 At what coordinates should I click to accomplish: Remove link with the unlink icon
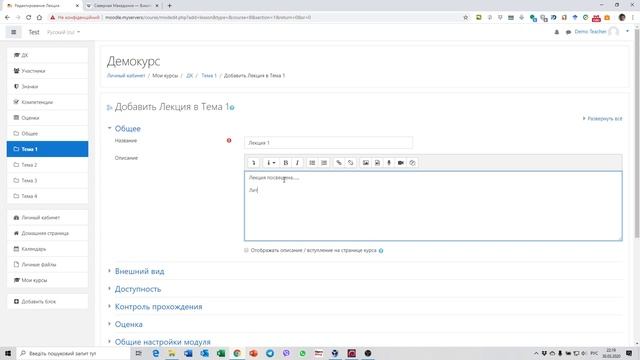[x=350, y=163]
